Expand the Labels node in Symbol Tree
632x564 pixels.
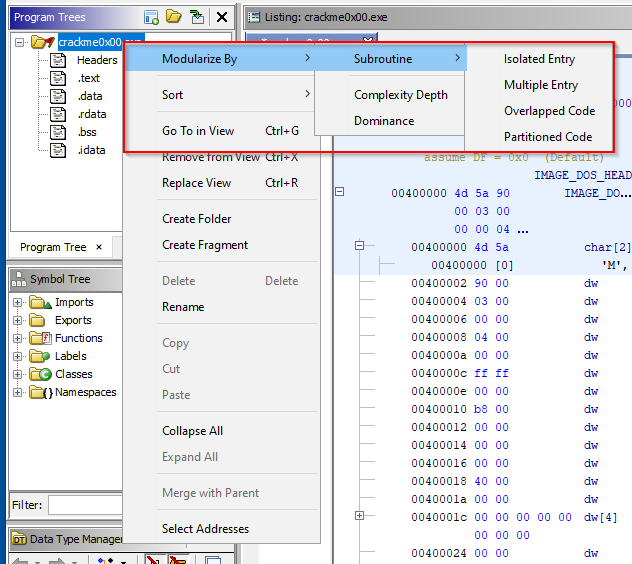(x=17, y=356)
